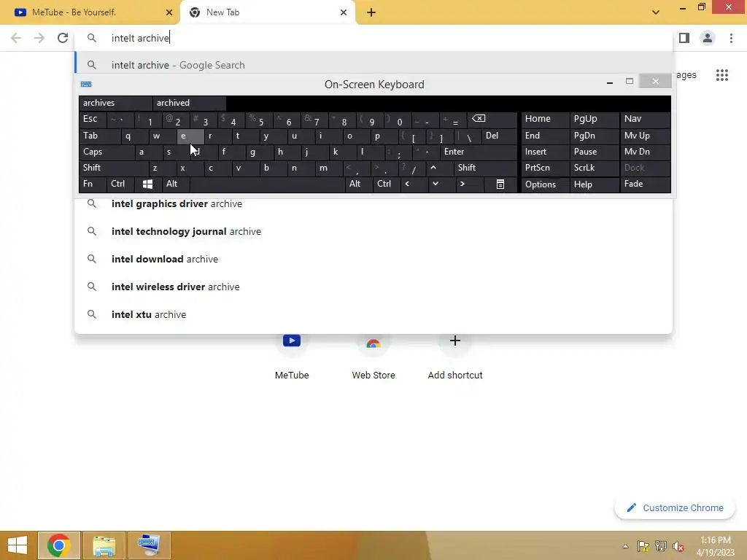
Task: Pick the 'intel xtu archive' suggestion
Action: pos(373,314)
